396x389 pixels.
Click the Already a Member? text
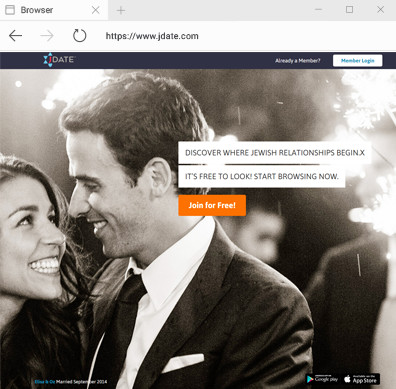[298, 61]
